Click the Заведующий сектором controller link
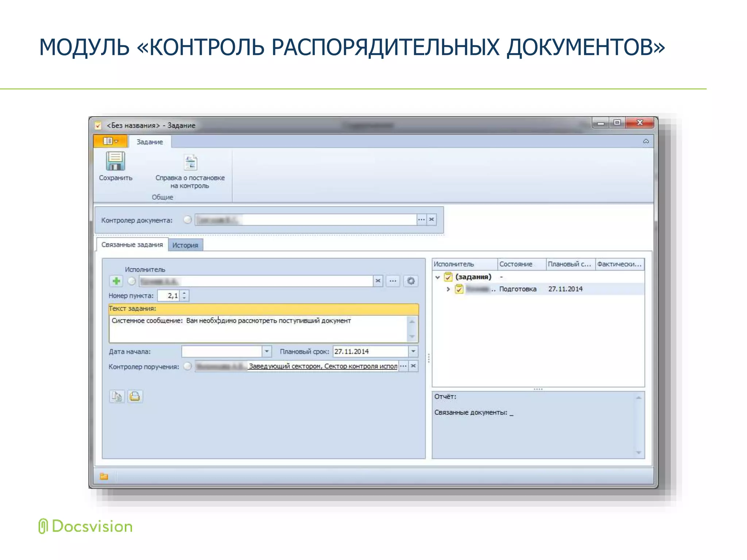The height and width of the screenshot is (560, 747). pyautogui.click(x=323, y=366)
